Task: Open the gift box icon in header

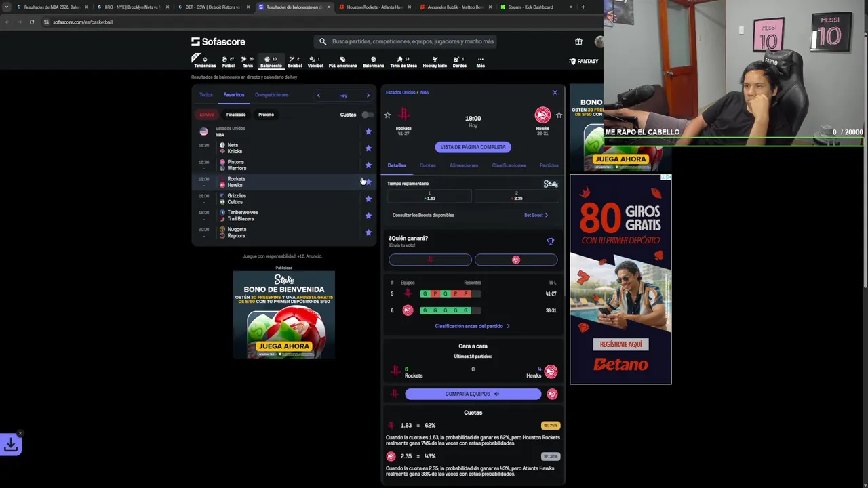Action: (x=578, y=41)
